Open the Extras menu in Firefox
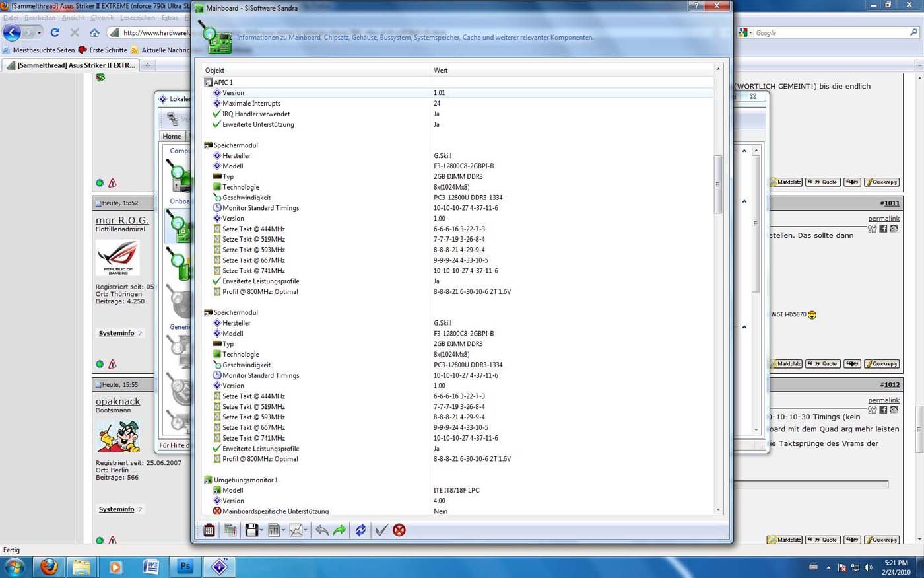Viewport: 924px width, 578px height. pos(170,18)
